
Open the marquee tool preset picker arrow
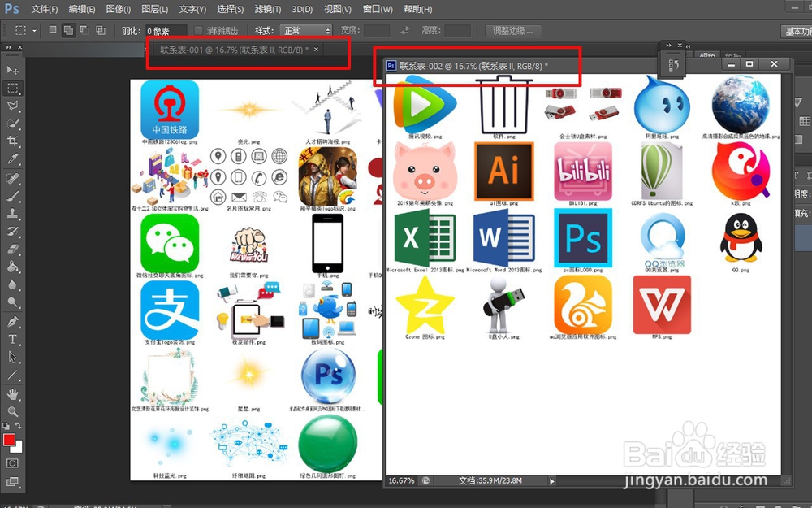(x=34, y=31)
